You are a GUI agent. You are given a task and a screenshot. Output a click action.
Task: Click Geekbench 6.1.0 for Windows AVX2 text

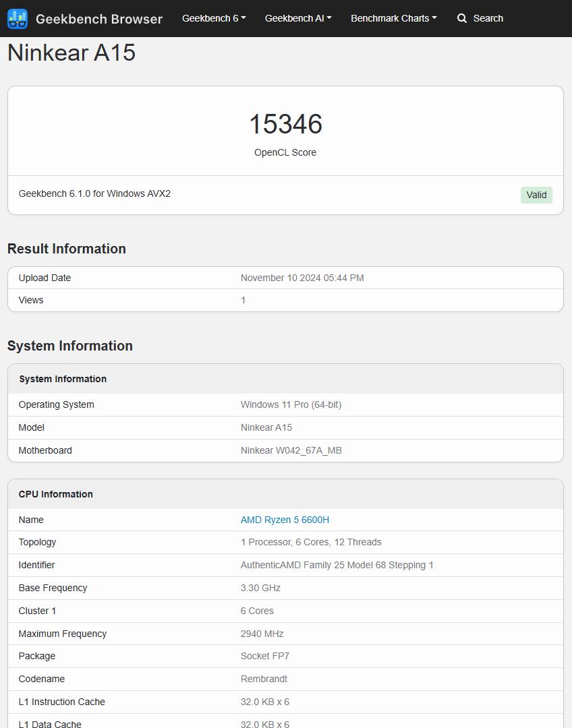[94, 193]
